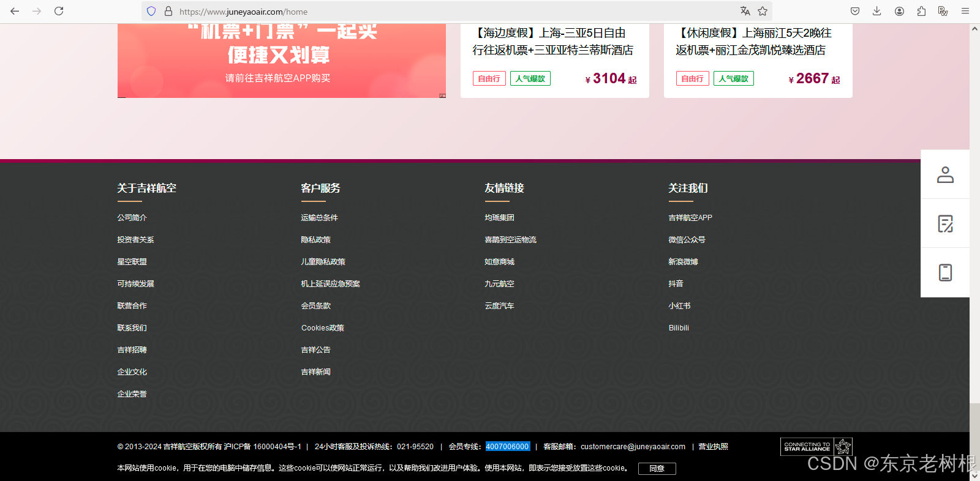Open 吉祥新闻 link
The image size is (980, 481).
pos(316,372)
